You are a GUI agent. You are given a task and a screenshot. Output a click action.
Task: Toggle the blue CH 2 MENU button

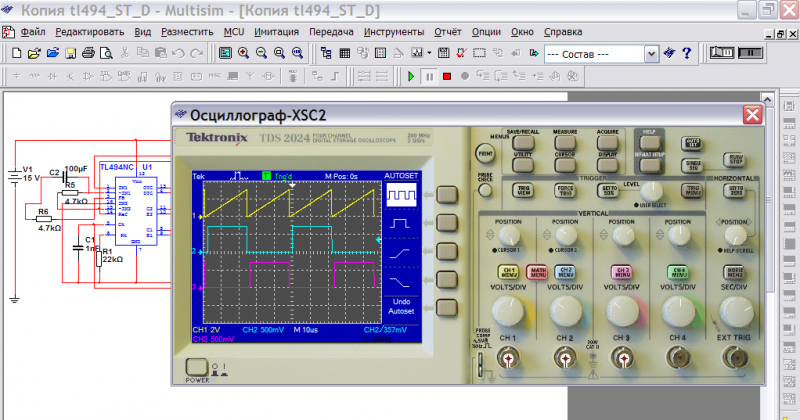(565, 272)
